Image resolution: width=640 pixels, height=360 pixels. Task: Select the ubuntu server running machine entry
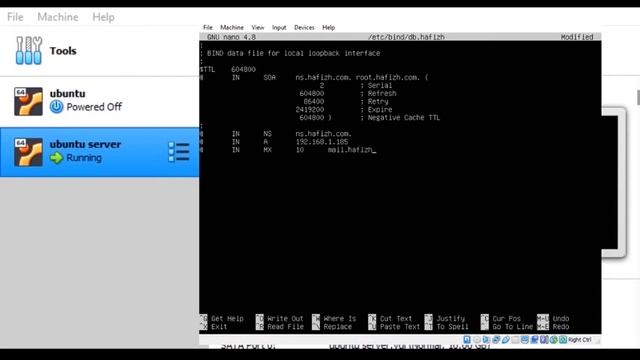coord(100,152)
